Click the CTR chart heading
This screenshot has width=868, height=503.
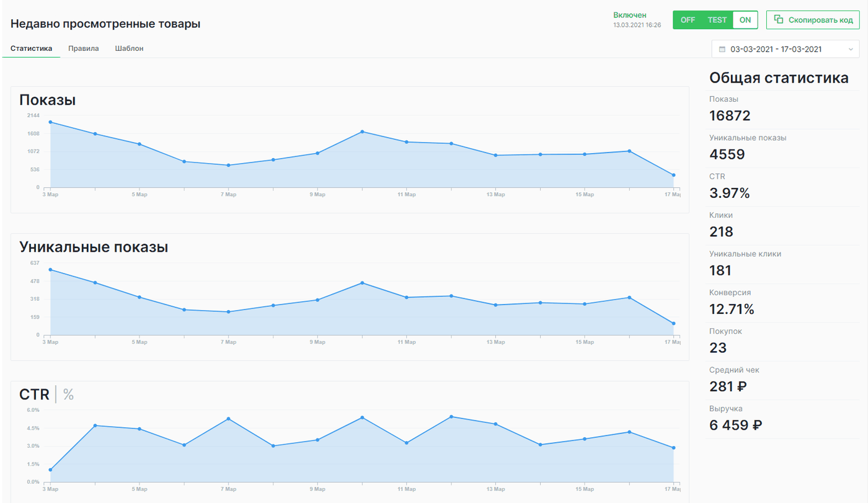pyautogui.click(x=34, y=394)
